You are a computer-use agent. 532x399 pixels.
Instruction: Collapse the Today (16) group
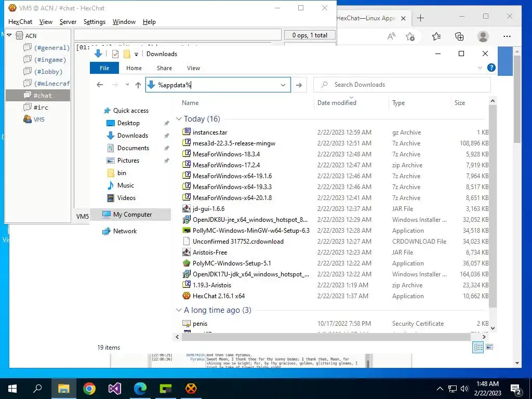[179, 119]
